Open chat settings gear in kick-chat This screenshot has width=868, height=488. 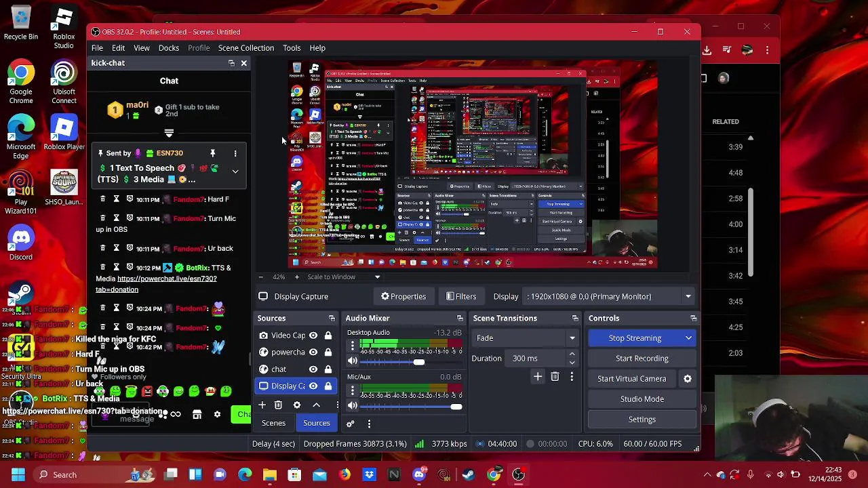217,414
